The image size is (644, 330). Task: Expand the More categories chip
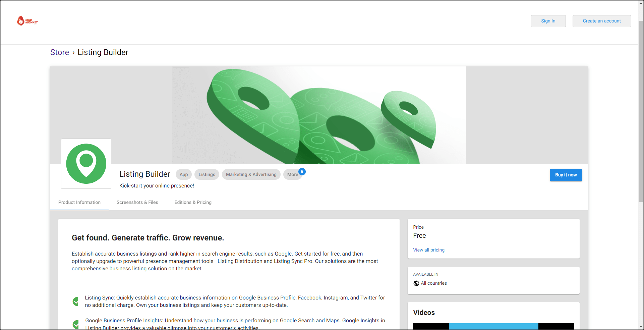pyautogui.click(x=293, y=174)
